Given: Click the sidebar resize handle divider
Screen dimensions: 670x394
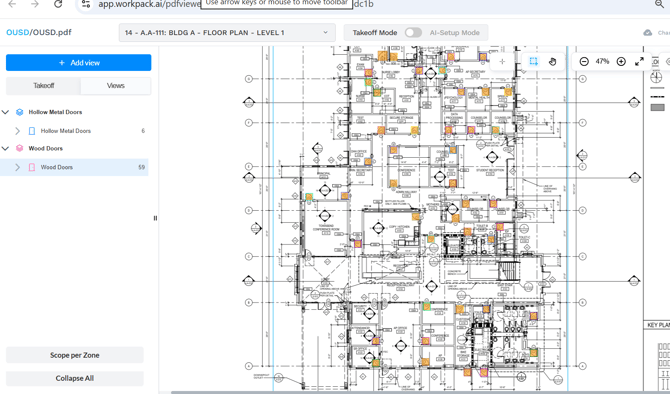Looking at the screenshot, I should coord(155,218).
